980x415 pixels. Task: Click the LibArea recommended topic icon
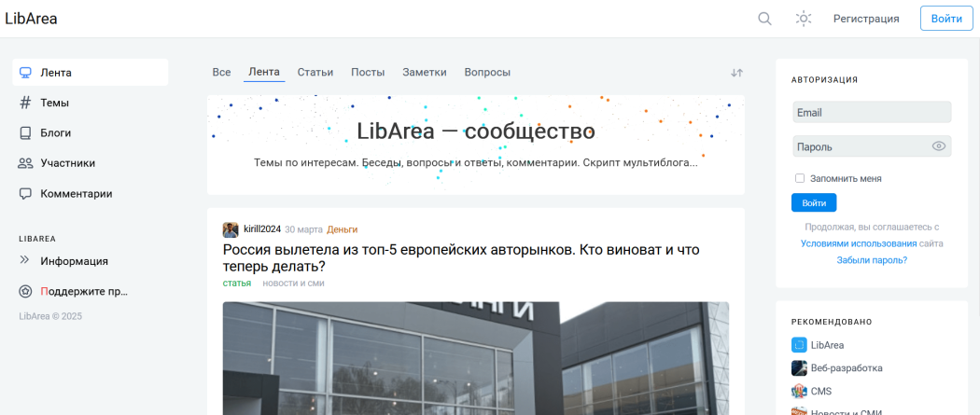799,345
